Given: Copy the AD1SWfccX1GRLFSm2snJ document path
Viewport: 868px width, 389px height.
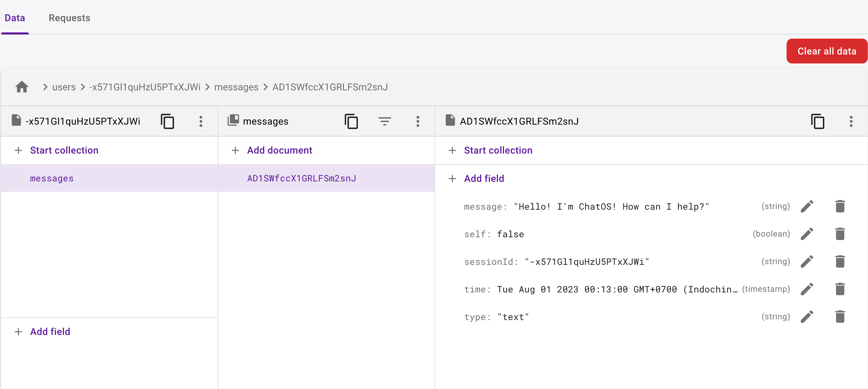Looking at the screenshot, I should pyautogui.click(x=818, y=121).
